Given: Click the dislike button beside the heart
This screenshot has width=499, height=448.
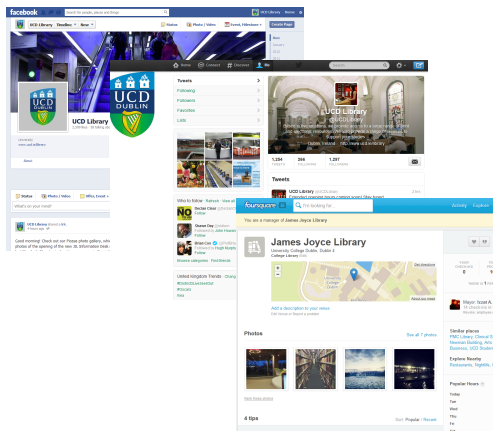Looking at the screenshot, I should (x=485, y=242).
